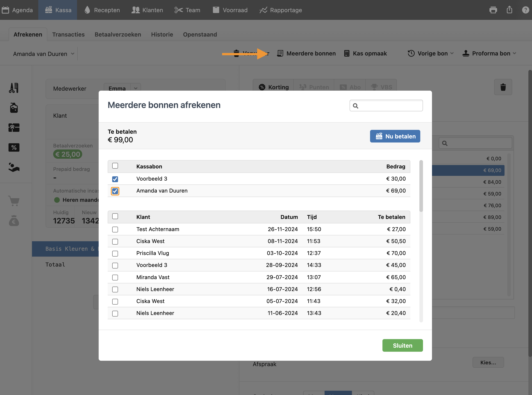Tick the Priscilla Vlug row checkbox
Viewport: 532px width, 395px height.
pos(115,253)
